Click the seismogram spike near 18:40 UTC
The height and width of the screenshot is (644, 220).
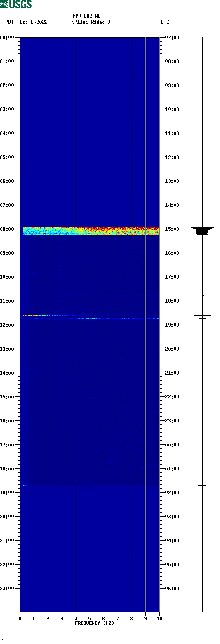202,315
